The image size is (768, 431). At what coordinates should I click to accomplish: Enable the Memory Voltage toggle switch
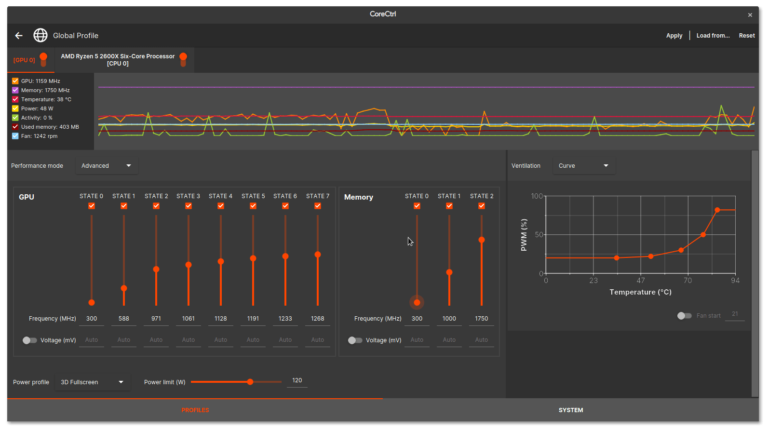tap(356, 340)
